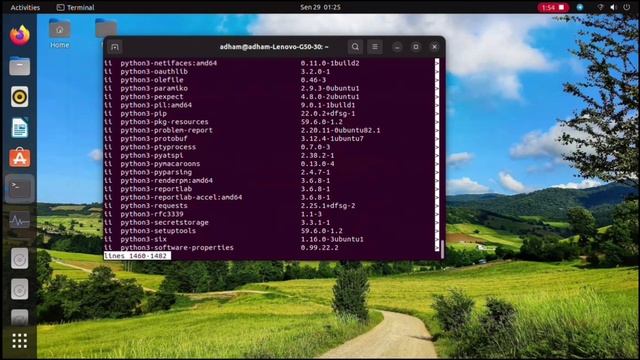Open Firefox from the dock
Screen dimensions: 640x360
coord(20,36)
